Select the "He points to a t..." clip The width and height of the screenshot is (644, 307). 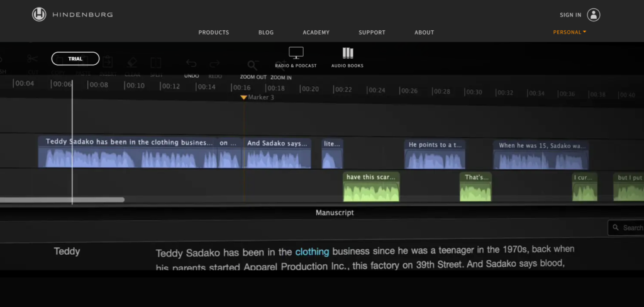(435, 154)
